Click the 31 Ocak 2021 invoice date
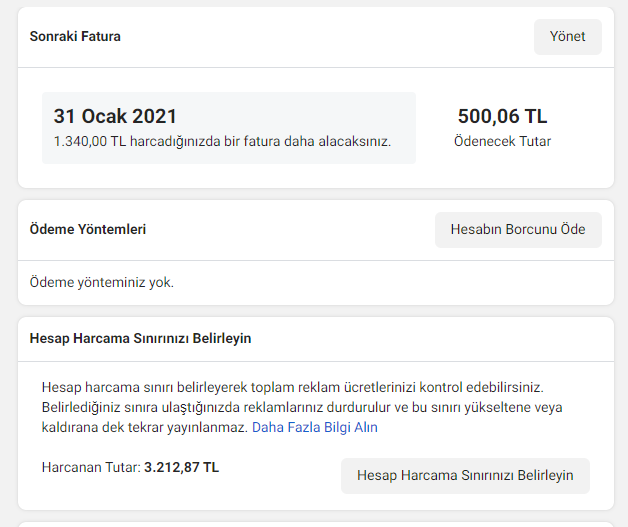 [x=115, y=116]
